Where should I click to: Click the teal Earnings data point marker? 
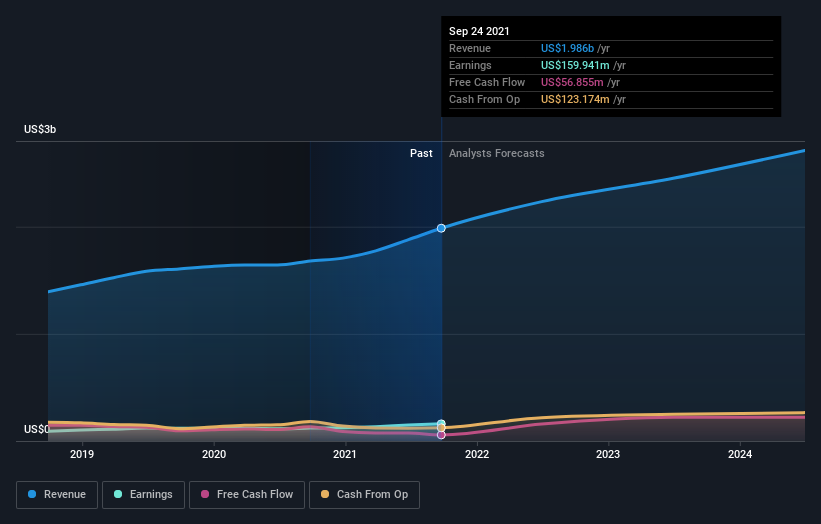pyautogui.click(x=441, y=423)
